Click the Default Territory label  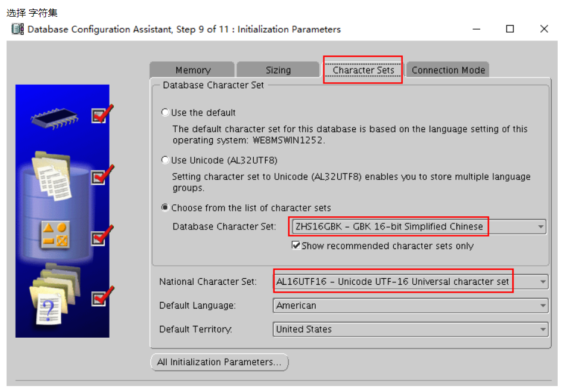(x=195, y=329)
